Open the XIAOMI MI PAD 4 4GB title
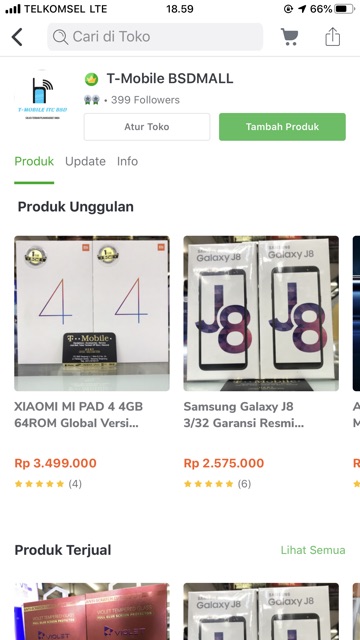The height and width of the screenshot is (640, 360). (x=78, y=415)
